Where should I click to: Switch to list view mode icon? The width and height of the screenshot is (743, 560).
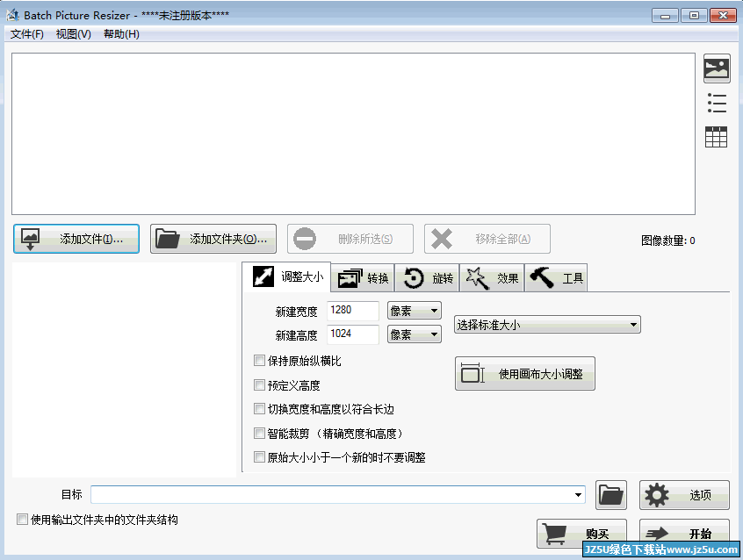point(717,104)
